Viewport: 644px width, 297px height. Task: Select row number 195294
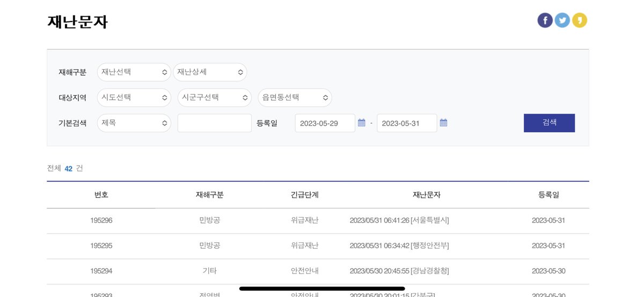pos(101,271)
